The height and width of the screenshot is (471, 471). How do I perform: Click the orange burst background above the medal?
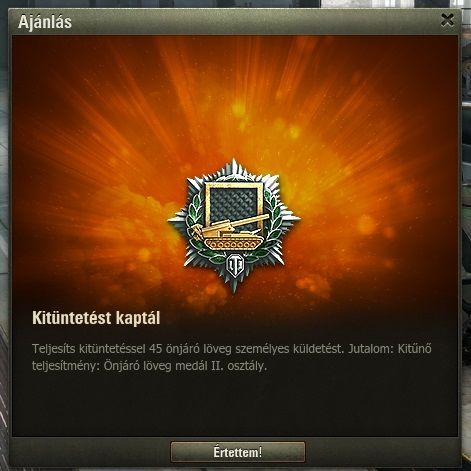click(233, 100)
